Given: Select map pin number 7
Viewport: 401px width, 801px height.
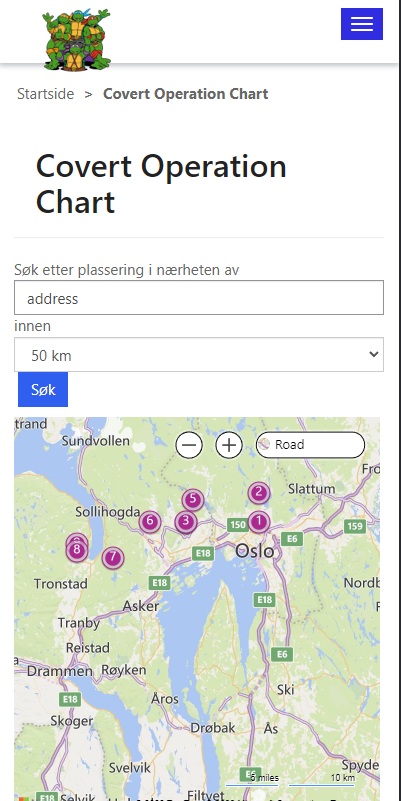Looking at the screenshot, I should tap(113, 557).
